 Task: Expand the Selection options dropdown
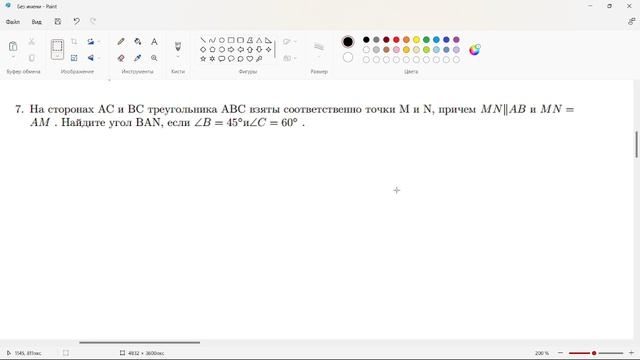pos(57,56)
